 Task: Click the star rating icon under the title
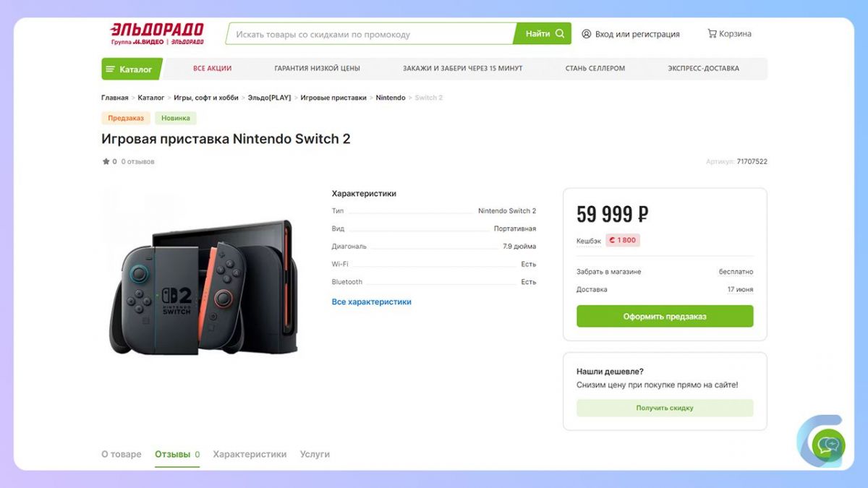pyautogui.click(x=106, y=162)
